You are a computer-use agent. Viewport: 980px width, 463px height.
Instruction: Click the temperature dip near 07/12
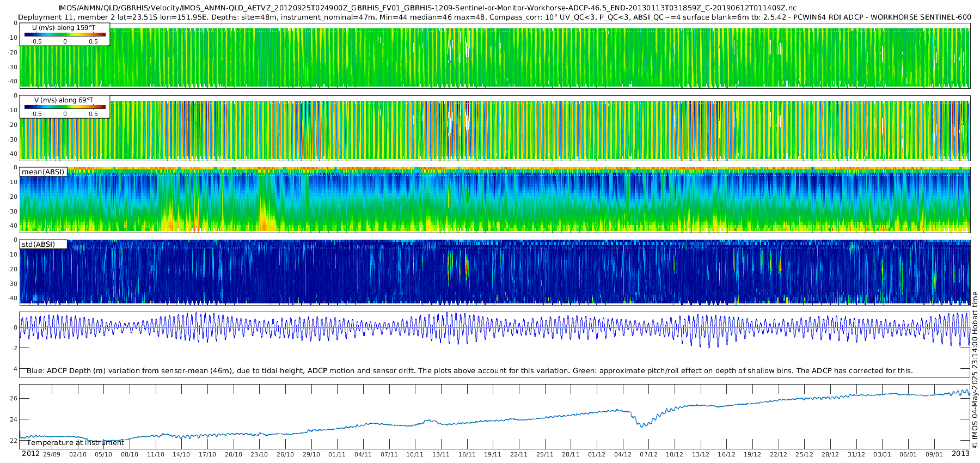tap(644, 424)
